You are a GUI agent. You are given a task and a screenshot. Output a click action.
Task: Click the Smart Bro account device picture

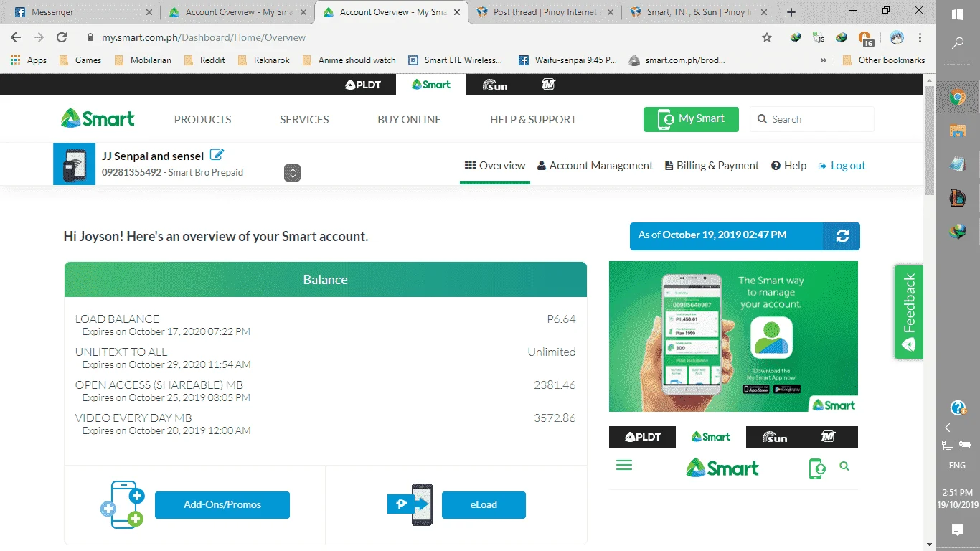coord(75,164)
